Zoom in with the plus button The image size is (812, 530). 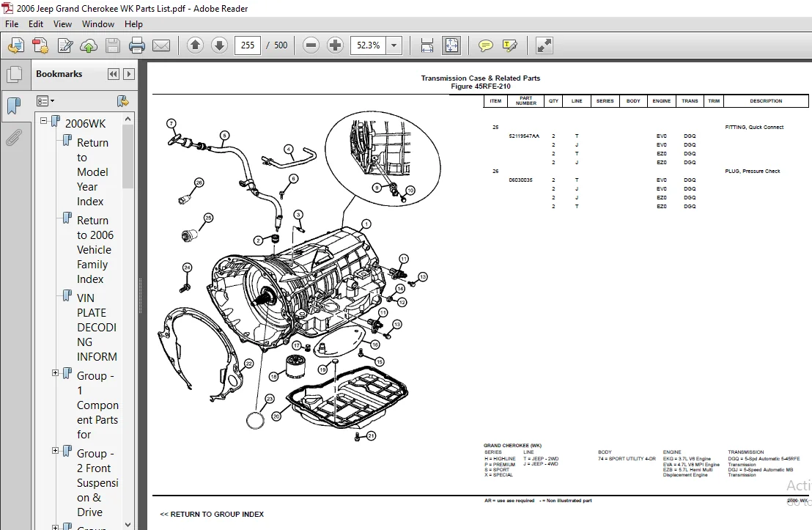(335, 45)
